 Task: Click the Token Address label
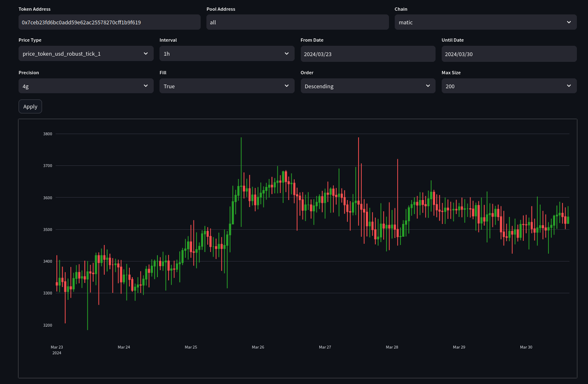[x=34, y=9]
